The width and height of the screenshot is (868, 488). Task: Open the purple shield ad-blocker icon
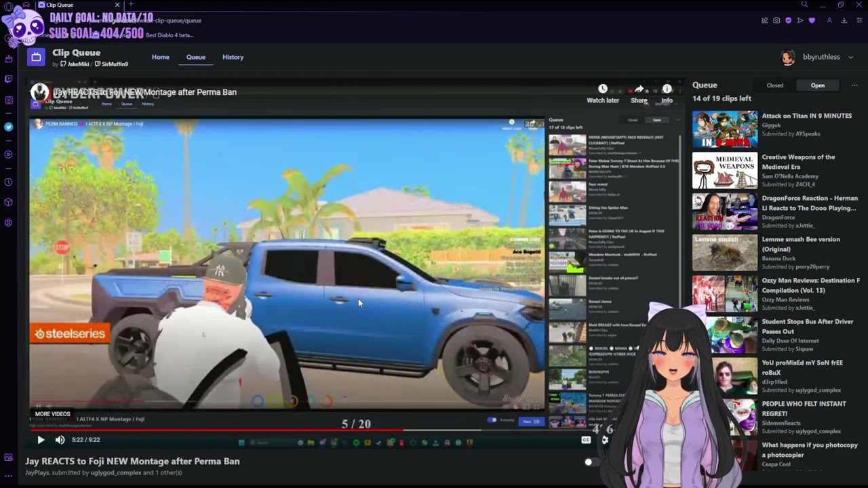[x=788, y=20]
